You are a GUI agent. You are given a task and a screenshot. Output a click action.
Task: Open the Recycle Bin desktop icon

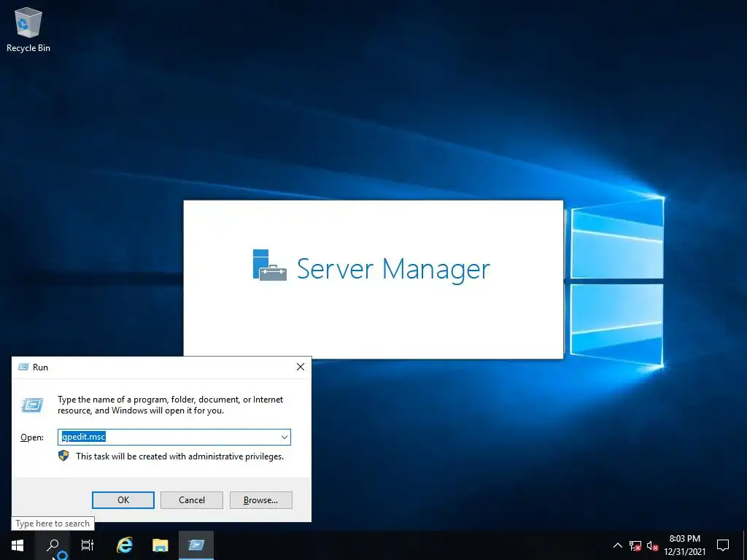coord(28,29)
